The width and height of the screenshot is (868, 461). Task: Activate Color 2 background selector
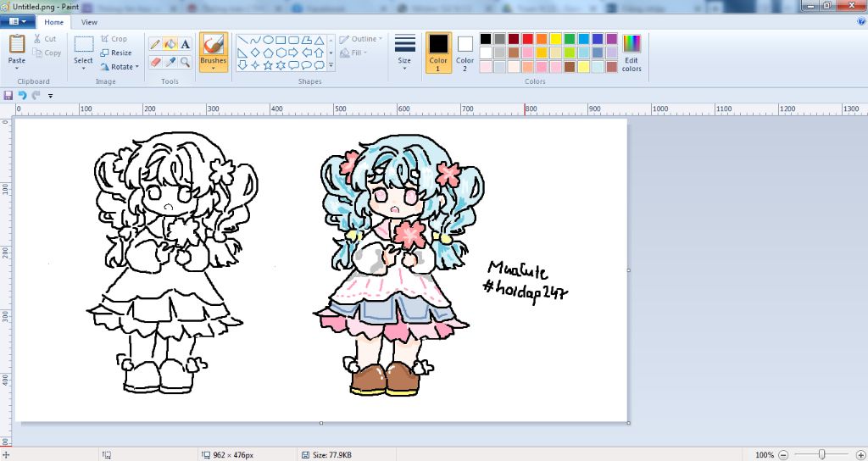click(x=465, y=52)
